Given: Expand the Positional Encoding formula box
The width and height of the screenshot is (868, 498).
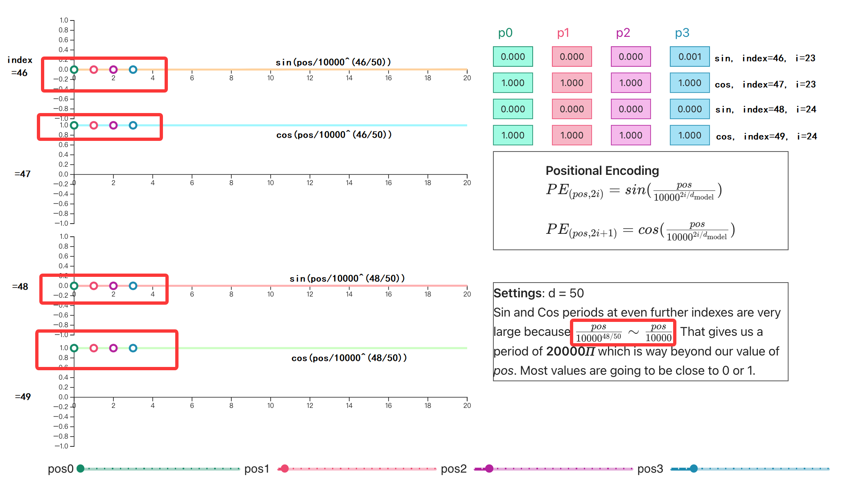Looking at the screenshot, I should 641,200.
